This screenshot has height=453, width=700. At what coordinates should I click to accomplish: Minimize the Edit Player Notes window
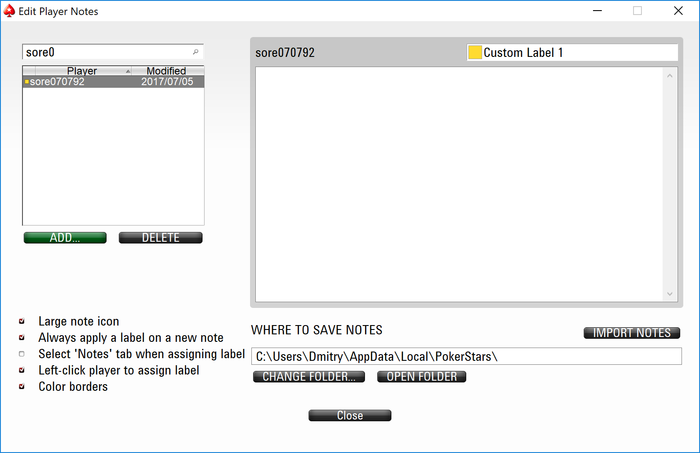coord(597,11)
